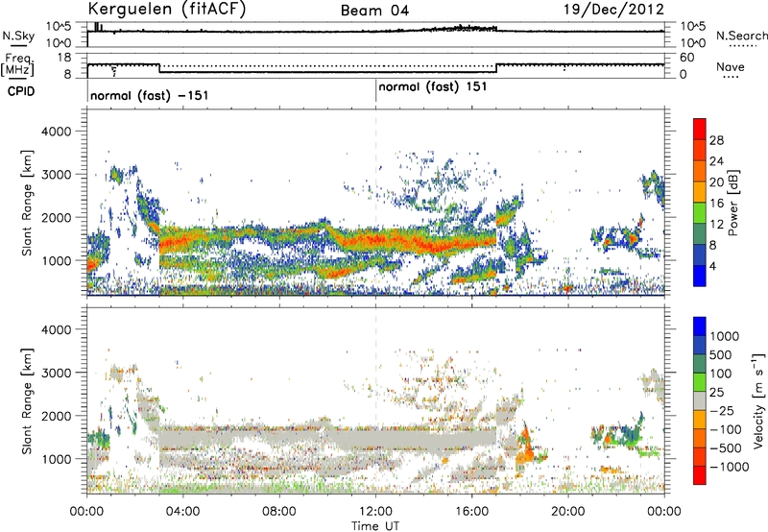Click the Time UT axis label

(375, 526)
